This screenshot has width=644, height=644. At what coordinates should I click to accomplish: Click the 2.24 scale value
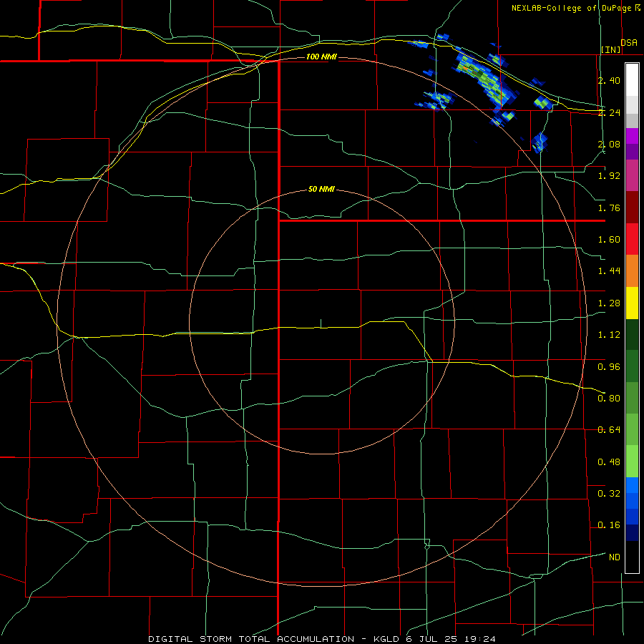click(609, 112)
